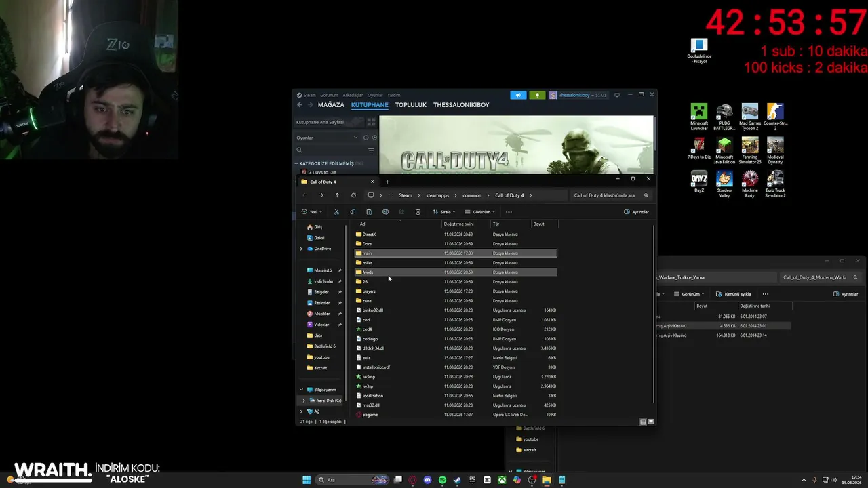The image size is (868, 488).
Task: Toggle recent games clock filter in Steam
Action: click(366, 138)
